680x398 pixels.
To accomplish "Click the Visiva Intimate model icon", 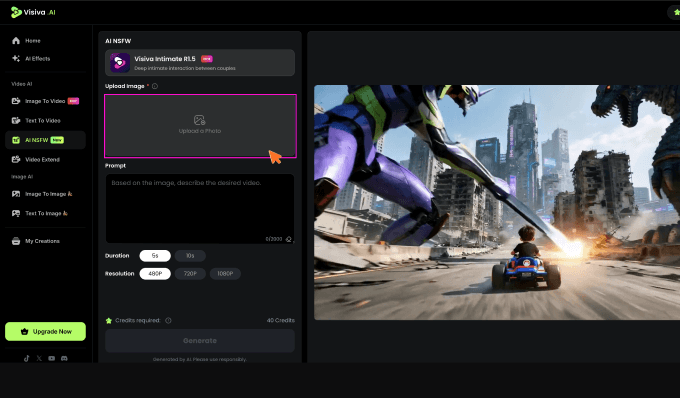I will pyautogui.click(x=120, y=63).
